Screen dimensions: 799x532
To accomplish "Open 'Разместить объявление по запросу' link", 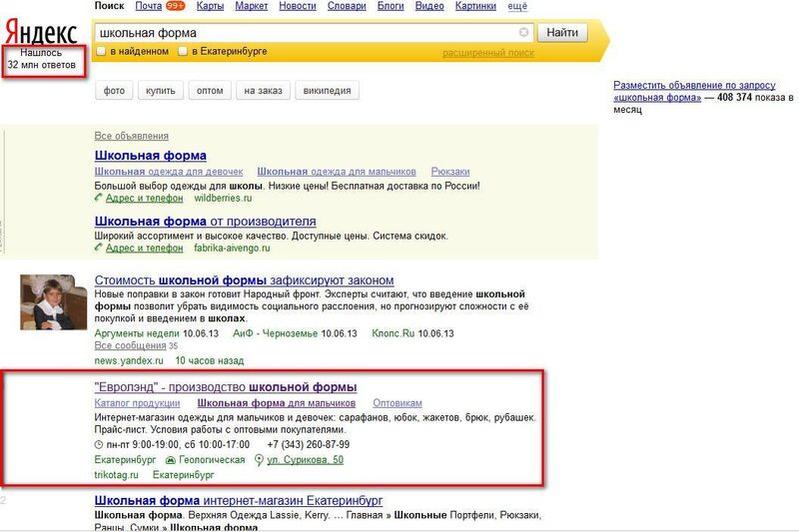I will click(x=694, y=91).
